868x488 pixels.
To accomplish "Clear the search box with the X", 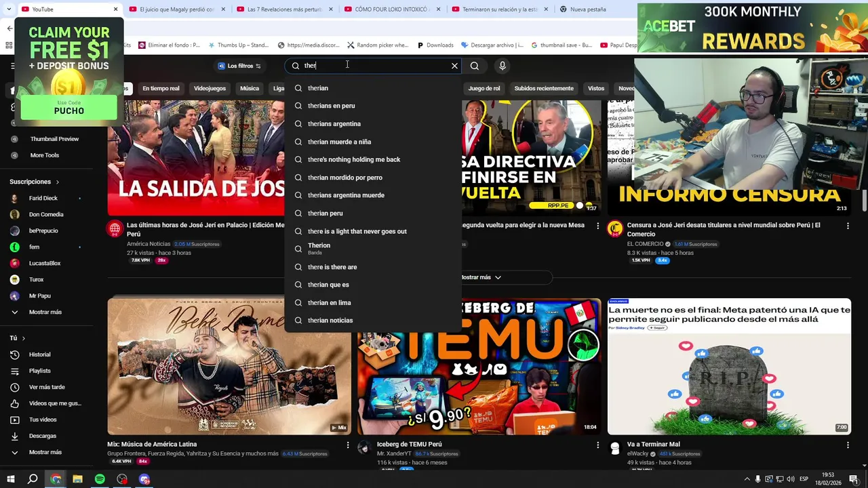I will click(x=454, y=66).
